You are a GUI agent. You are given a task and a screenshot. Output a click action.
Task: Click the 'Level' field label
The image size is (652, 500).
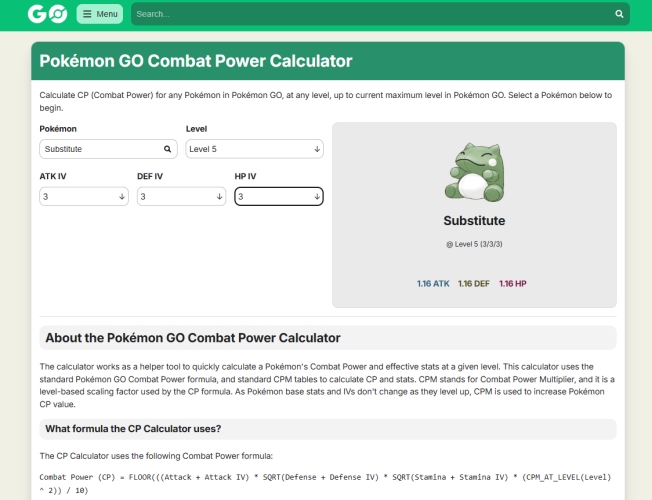196,129
